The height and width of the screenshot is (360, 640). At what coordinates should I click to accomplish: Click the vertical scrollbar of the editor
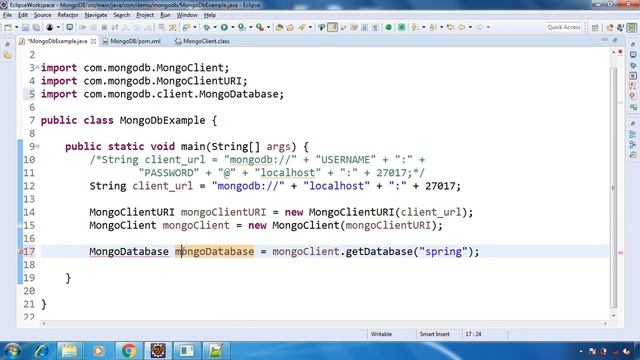point(613,188)
